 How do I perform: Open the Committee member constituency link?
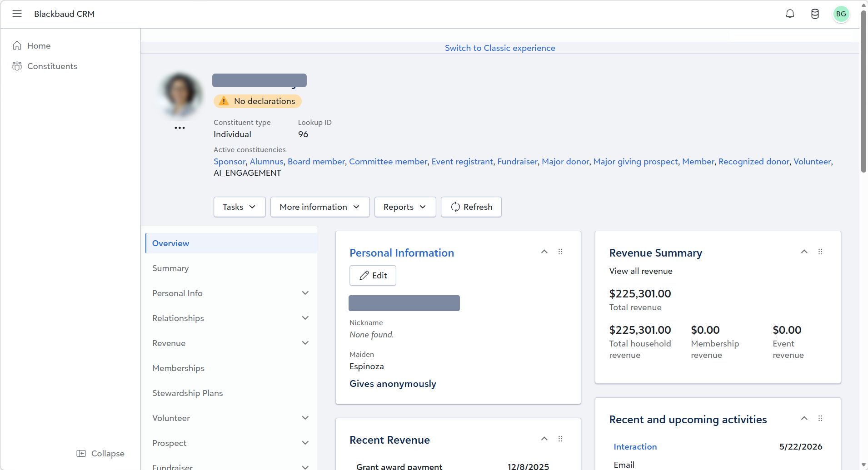(x=388, y=161)
